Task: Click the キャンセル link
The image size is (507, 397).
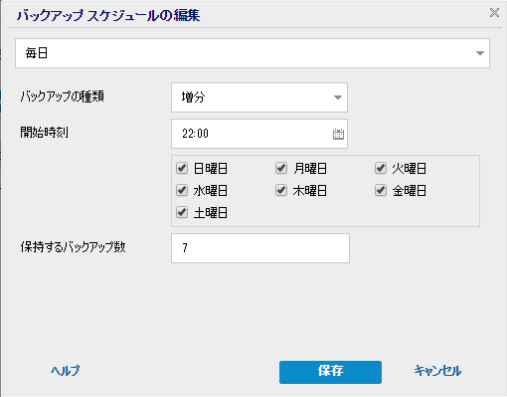Action: coord(438,371)
